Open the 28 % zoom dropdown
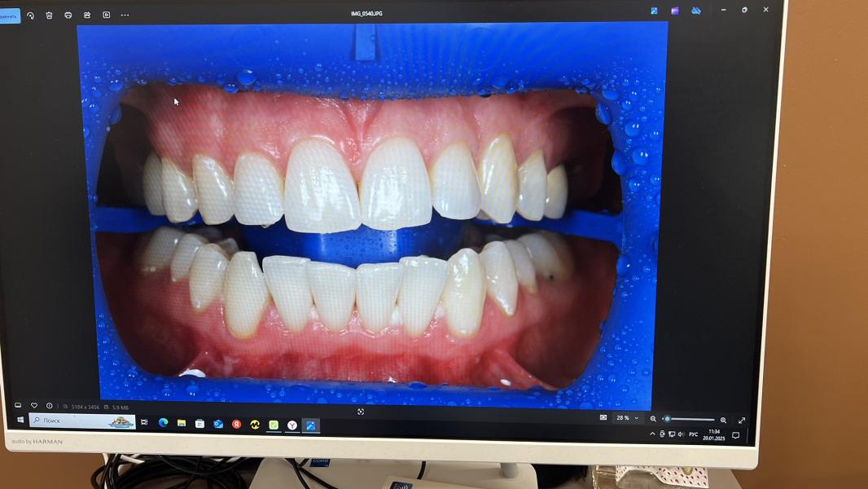Viewport: 868px width, 489px height. [627, 418]
